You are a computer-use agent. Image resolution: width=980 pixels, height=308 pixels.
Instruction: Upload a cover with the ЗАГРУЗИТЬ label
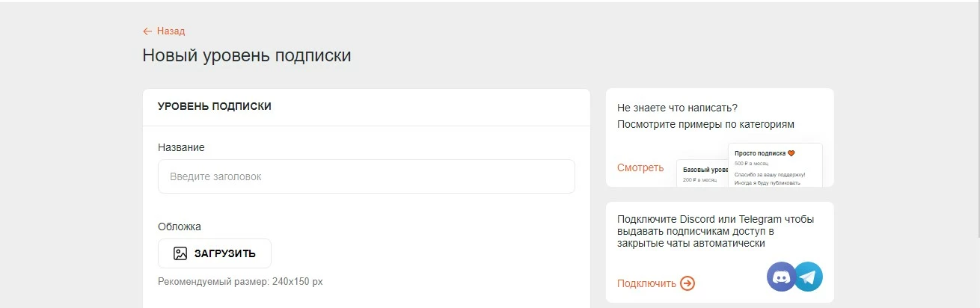tap(225, 253)
